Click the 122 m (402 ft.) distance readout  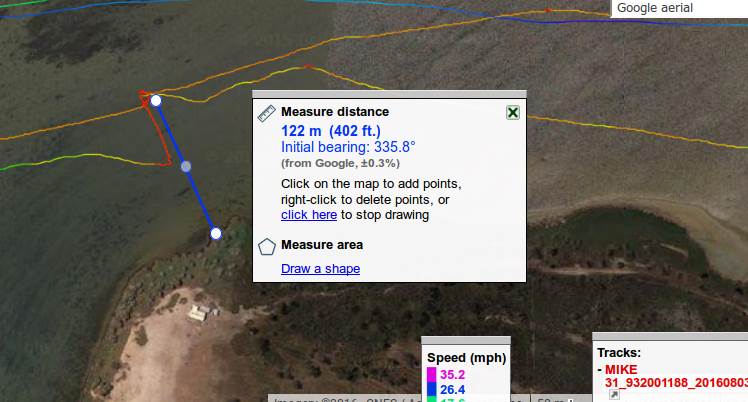[x=331, y=131]
